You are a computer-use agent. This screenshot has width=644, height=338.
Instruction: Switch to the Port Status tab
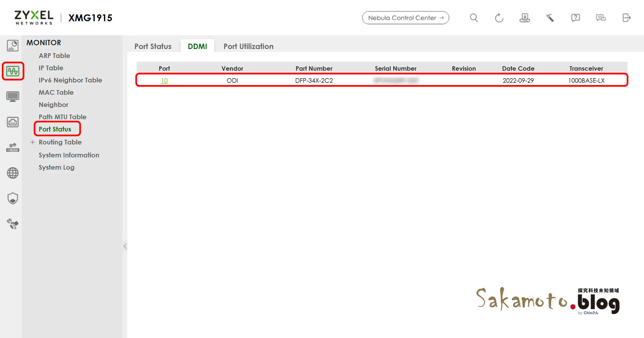(153, 46)
